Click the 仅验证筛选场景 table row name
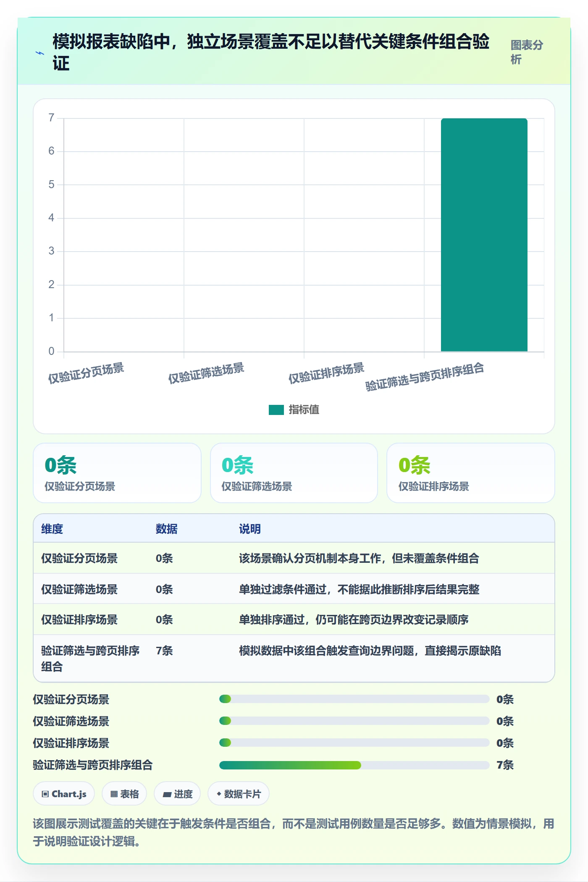Image resolution: width=588 pixels, height=882 pixels. (79, 589)
